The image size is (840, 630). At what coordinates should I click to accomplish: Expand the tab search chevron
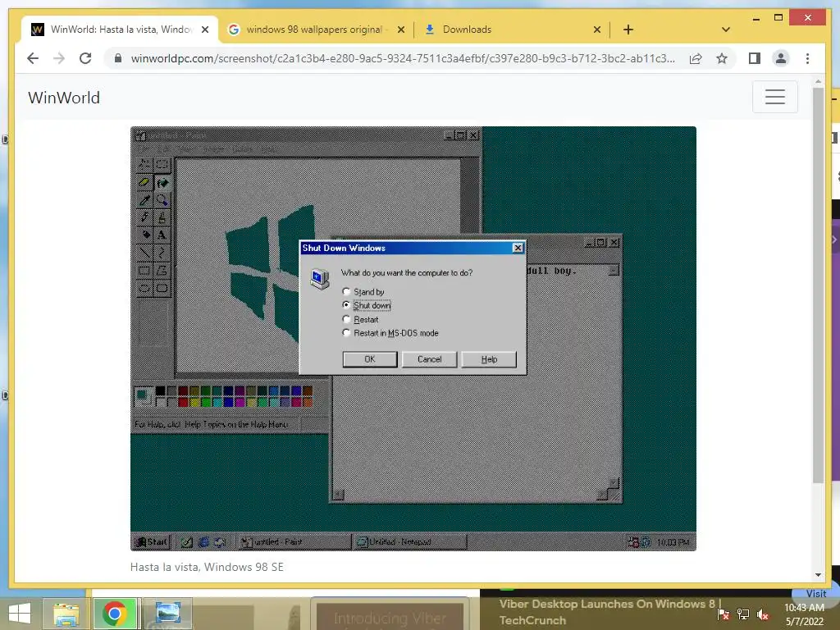click(x=726, y=30)
